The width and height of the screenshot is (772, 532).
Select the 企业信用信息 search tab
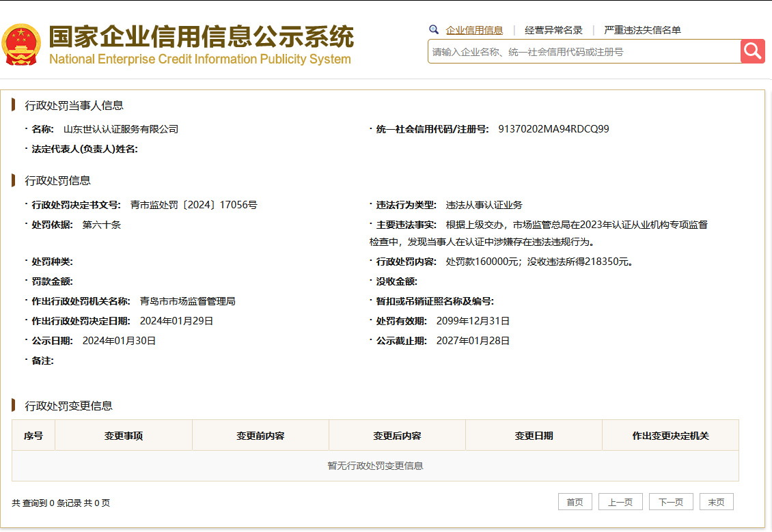tap(474, 30)
